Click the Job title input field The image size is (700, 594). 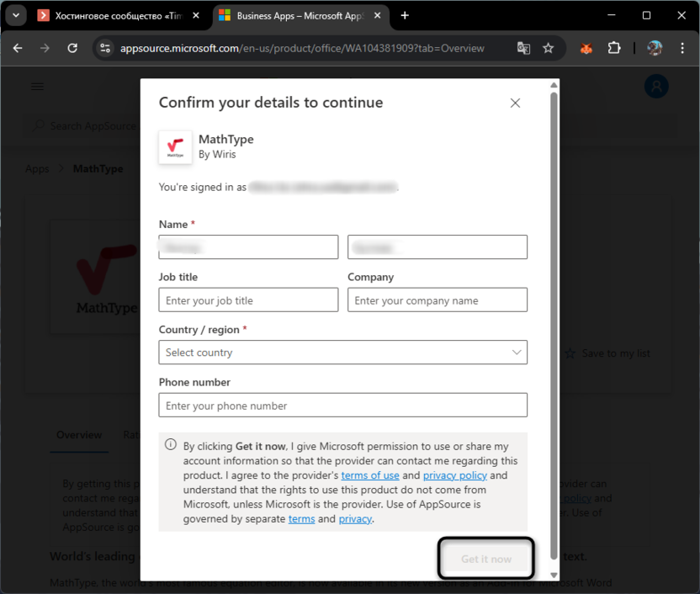[248, 300]
